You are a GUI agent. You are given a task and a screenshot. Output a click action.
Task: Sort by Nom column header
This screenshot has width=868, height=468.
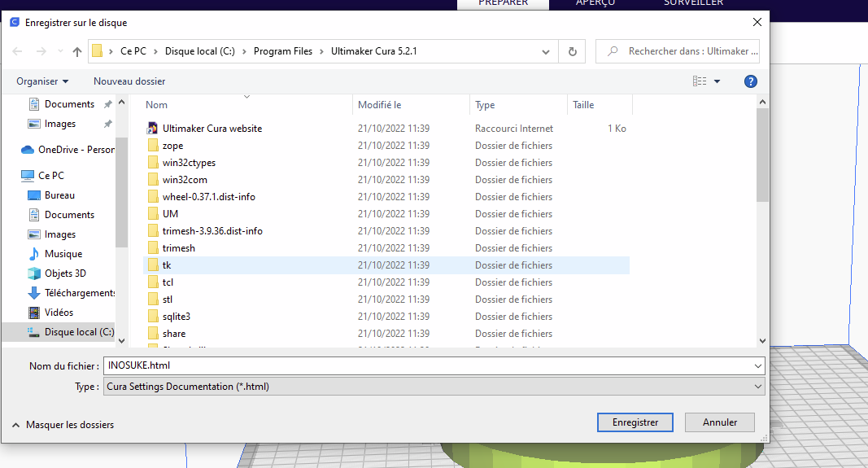tap(156, 105)
